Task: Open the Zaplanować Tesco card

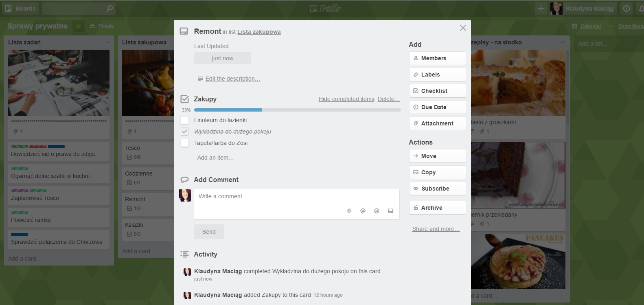Action: coord(59,195)
